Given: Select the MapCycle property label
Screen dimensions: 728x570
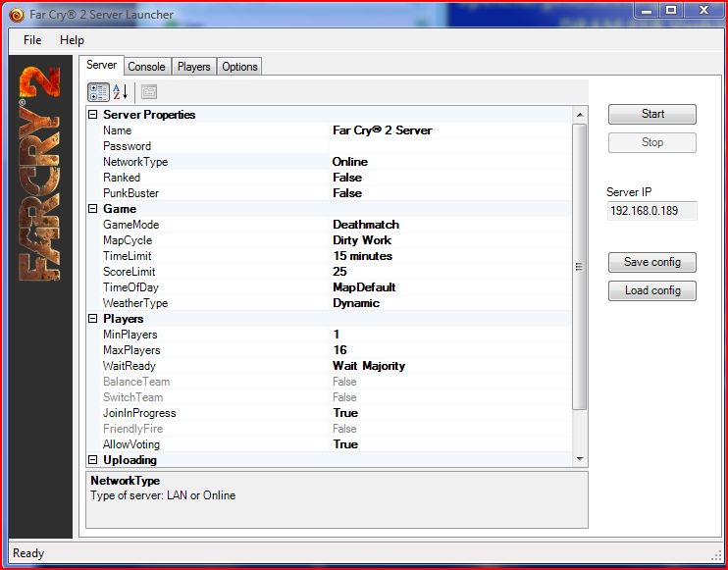Looking at the screenshot, I should (128, 240).
